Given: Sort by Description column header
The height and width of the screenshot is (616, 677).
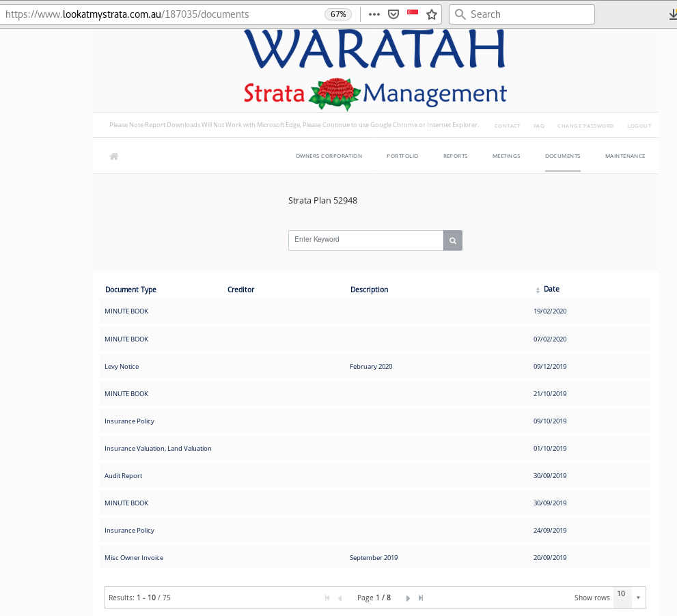Looking at the screenshot, I should 369,290.
